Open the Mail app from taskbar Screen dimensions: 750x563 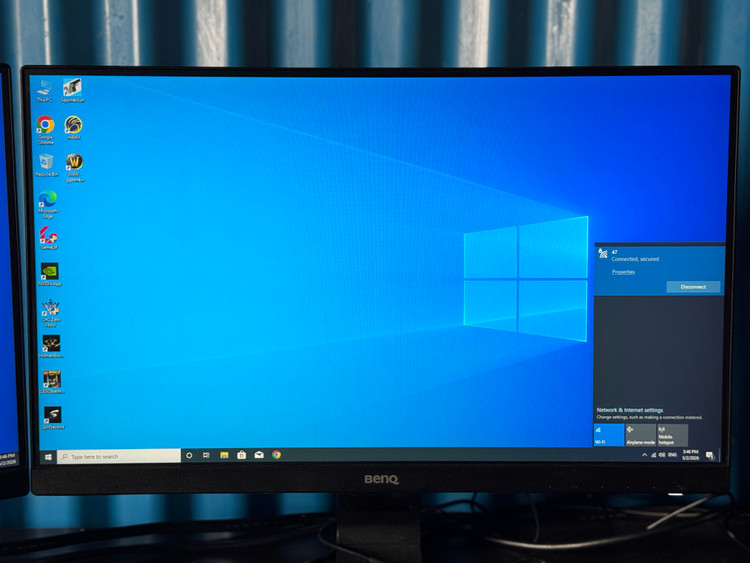point(259,454)
